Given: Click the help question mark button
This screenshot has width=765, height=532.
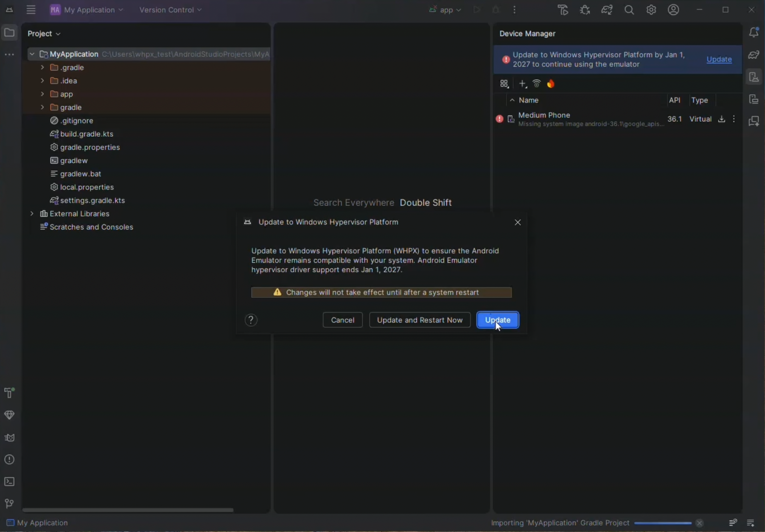Looking at the screenshot, I should (251, 320).
